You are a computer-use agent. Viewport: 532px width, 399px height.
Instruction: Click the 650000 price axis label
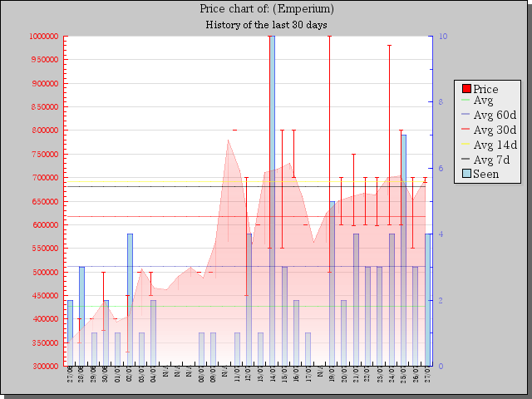click(x=45, y=201)
